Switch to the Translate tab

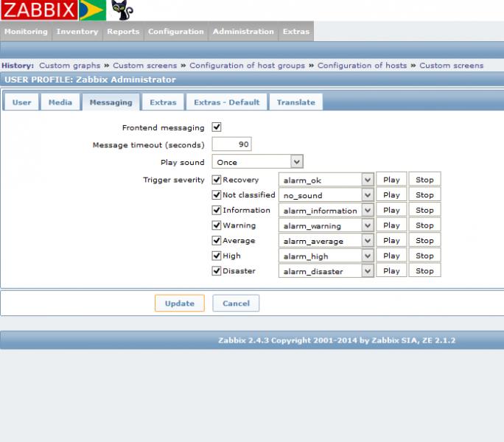click(296, 102)
